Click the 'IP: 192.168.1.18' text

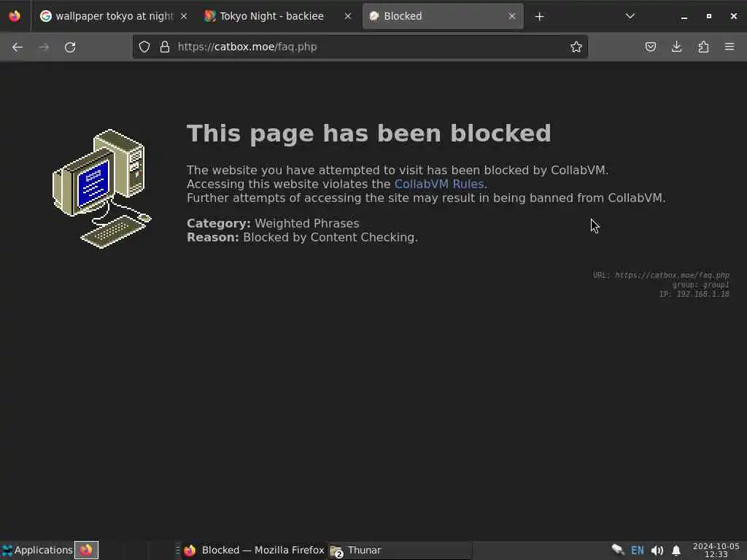694,295
